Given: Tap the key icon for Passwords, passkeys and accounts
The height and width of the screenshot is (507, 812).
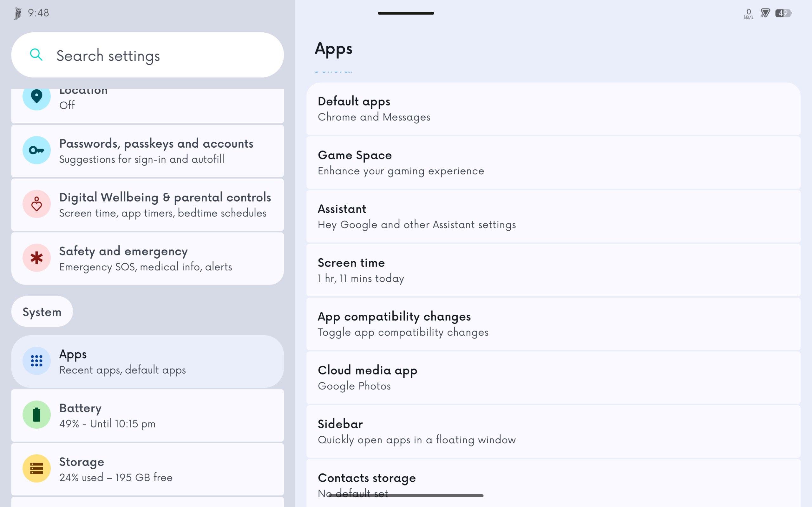Looking at the screenshot, I should pos(36,150).
